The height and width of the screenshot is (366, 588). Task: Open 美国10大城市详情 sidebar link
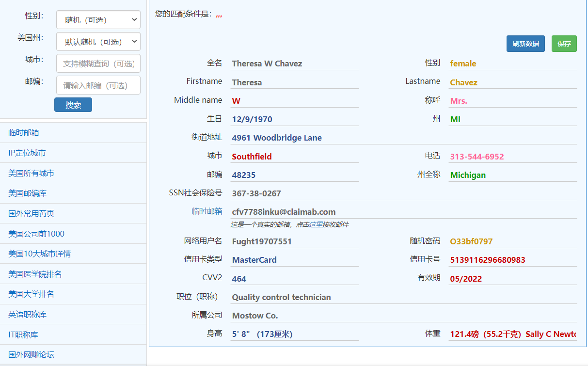tap(40, 254)
